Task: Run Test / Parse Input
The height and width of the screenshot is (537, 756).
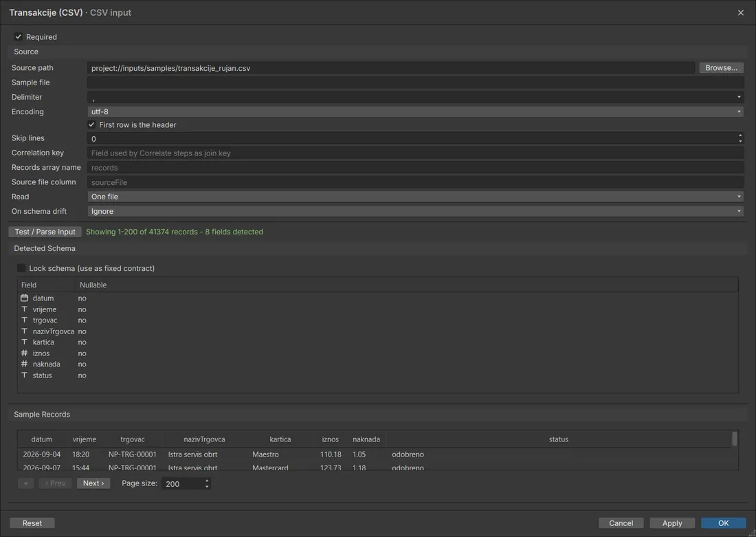Action: (x=45, y=232)
